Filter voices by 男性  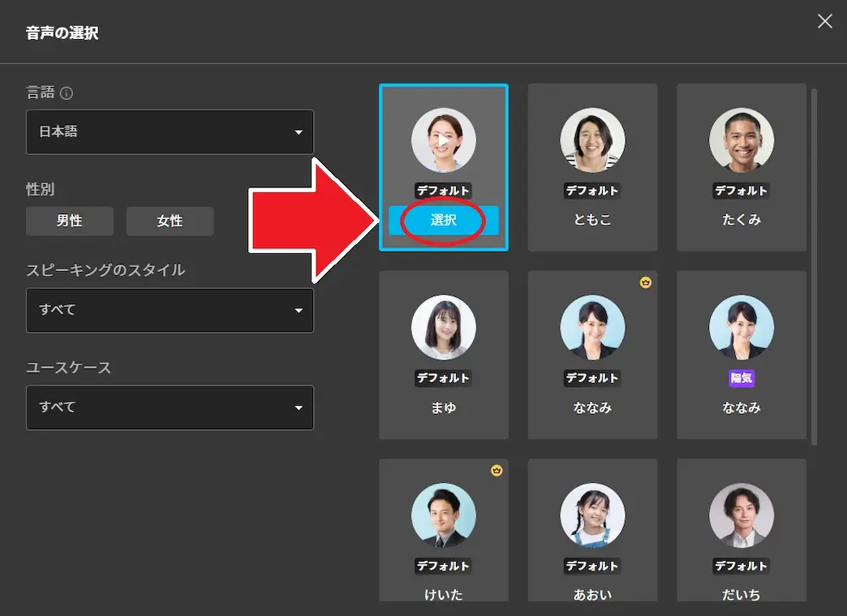[x=70, y=221]
